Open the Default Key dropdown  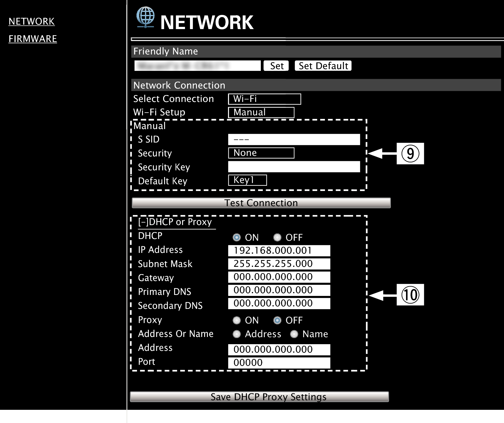coord(247,180)
